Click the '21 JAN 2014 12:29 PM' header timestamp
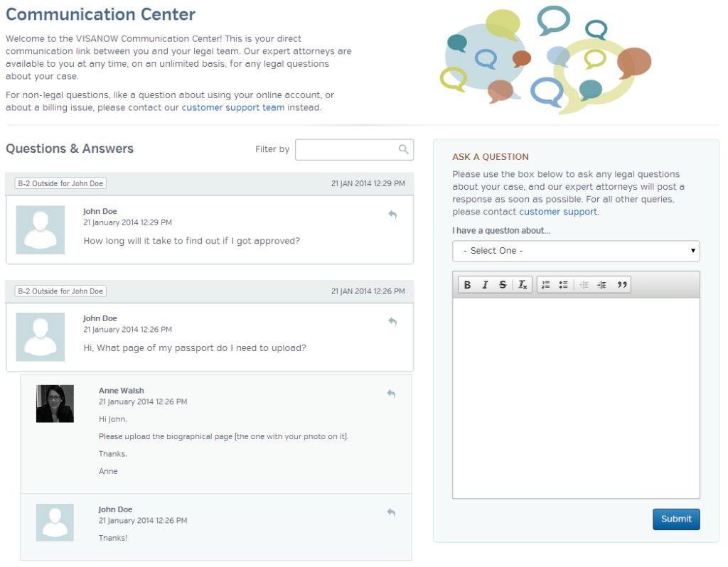This screenshot has height=567, width=728. click(368, 184)
